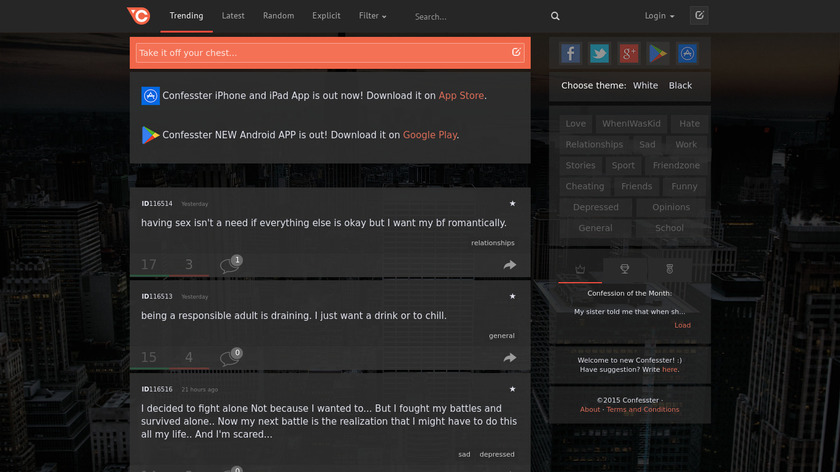The height and width of the screenshot is (472, 840).
Task: Load the Confession of the Month
Action: point(682,325)
